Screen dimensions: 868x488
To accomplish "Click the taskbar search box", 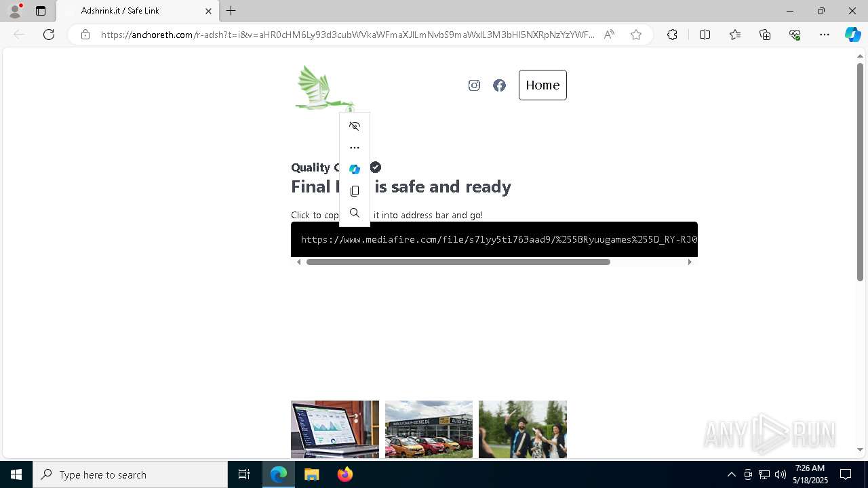I will coord(130,474).
